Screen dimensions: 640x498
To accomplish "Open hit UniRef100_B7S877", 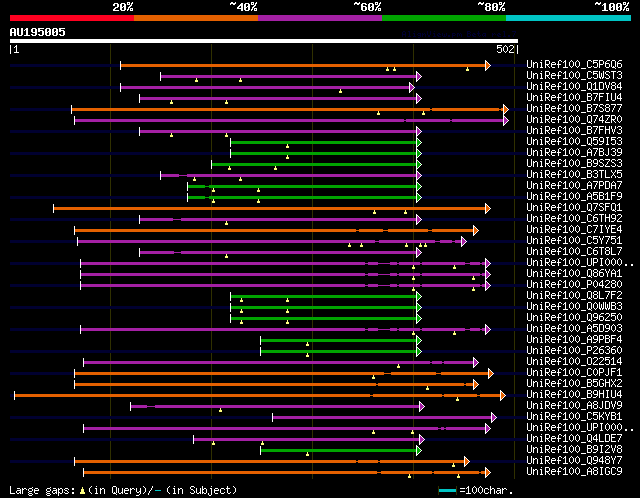I will coord(574,108).
